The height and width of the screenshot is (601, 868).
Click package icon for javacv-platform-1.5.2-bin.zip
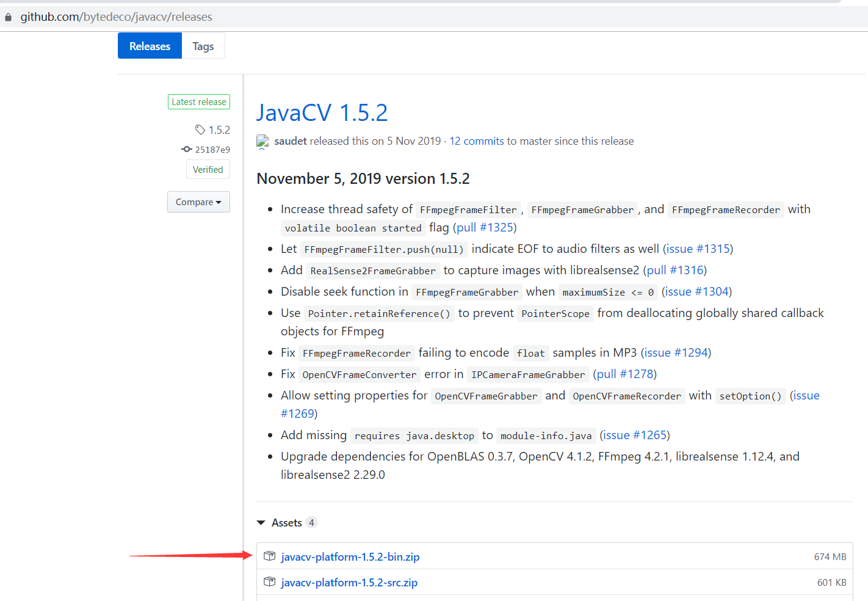(x=270, y=556)
